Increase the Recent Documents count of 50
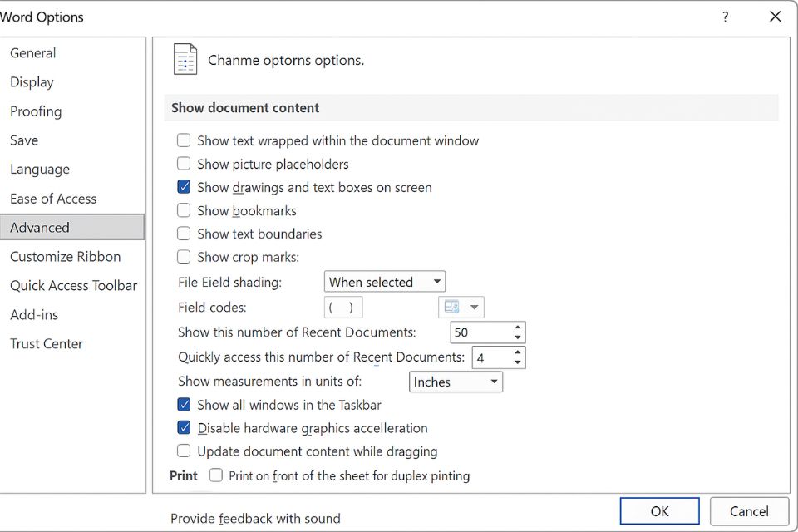The width and height of the screenshot is (798, 532). pos(518,328)
